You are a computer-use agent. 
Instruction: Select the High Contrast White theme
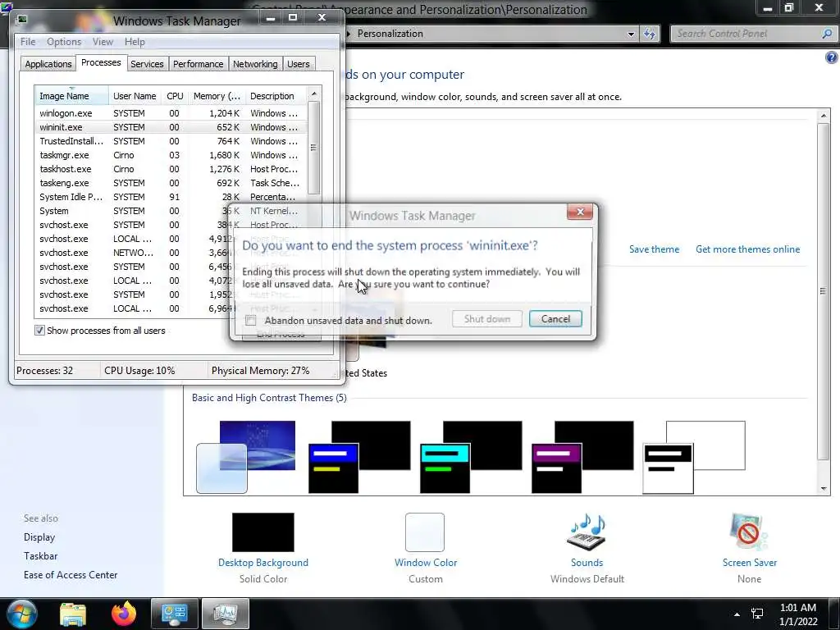click(694, 456)
